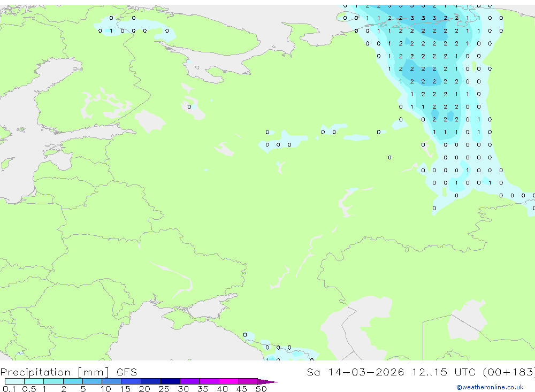The width and height of the screenshot is (535, 392).
Task: Click the '(00+183)' forecast offset text
Action: [x=509, y=372]
